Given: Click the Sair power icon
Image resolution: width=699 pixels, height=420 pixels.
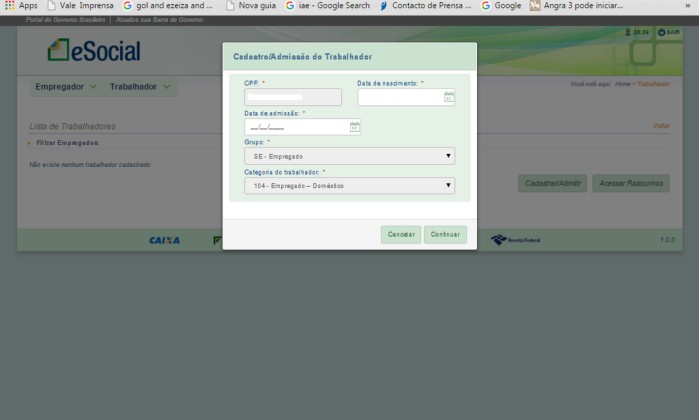Looking at the screenshot, I should [663, 33].
